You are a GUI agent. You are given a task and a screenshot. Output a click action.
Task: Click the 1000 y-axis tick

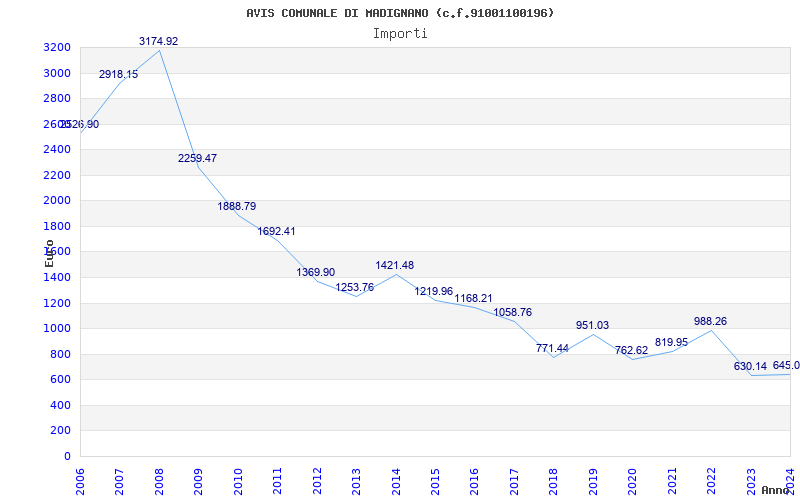(57, 329)
